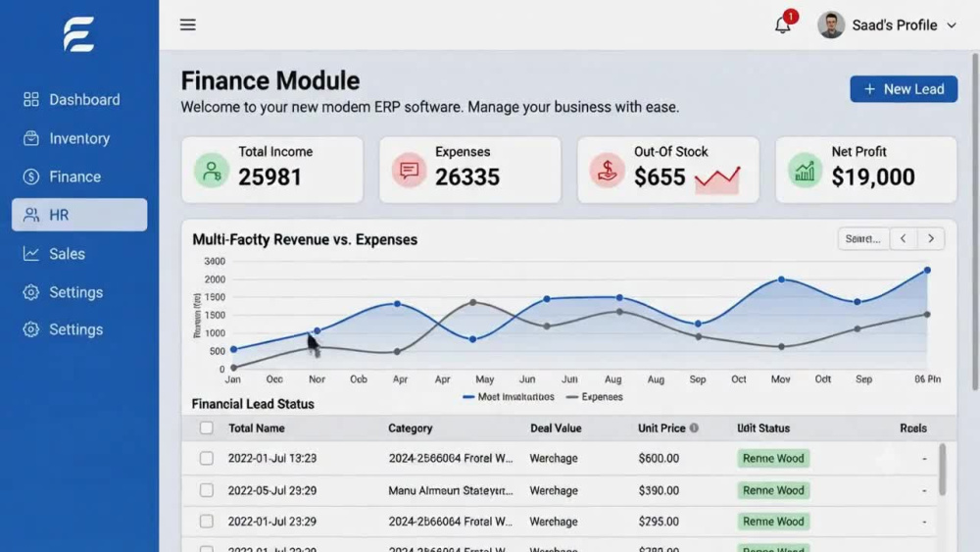
Task: Click the New Lead button
Action: pyautogui.click(x=904, y=89)
